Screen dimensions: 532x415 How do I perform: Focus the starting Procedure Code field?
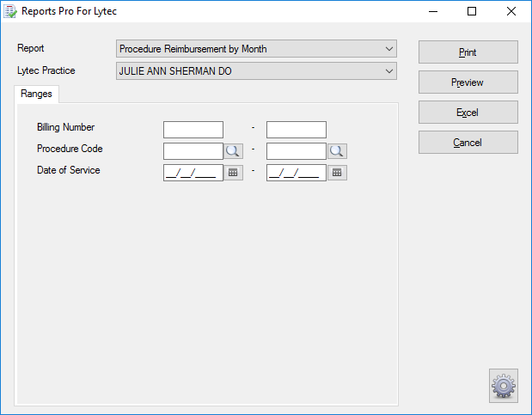tap(193, 151)
